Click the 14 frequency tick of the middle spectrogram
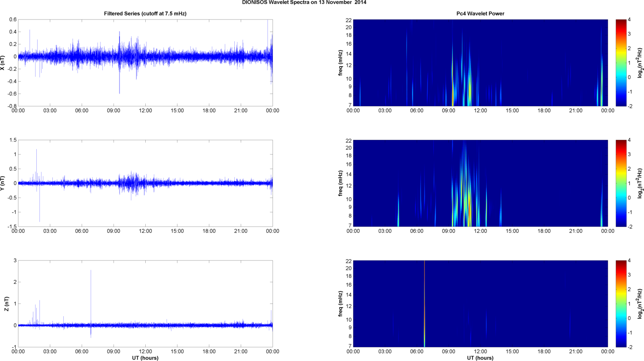This screenshot has height=361, width=644. tap(348, 174)
